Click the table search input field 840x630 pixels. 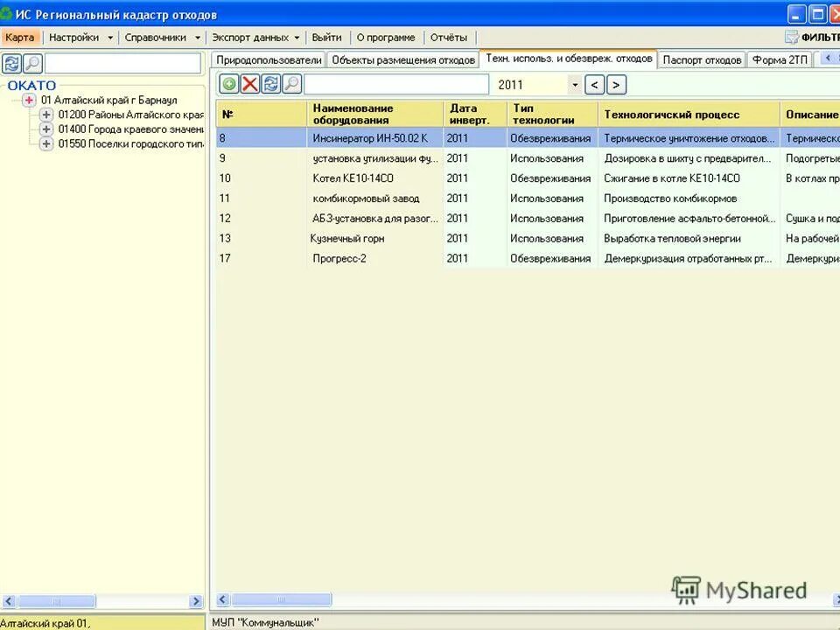(x=396, y=85)
